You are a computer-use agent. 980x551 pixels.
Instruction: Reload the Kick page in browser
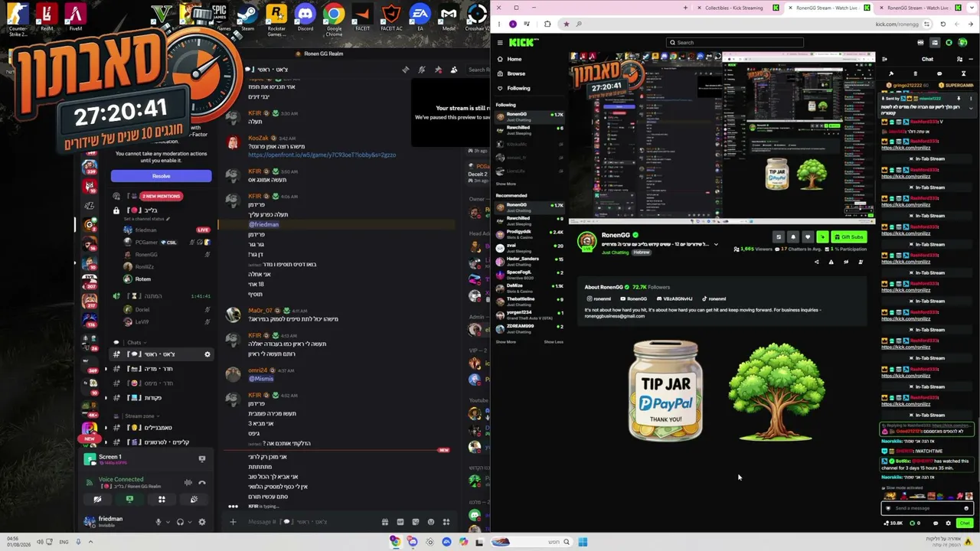[x=943, y=24]
